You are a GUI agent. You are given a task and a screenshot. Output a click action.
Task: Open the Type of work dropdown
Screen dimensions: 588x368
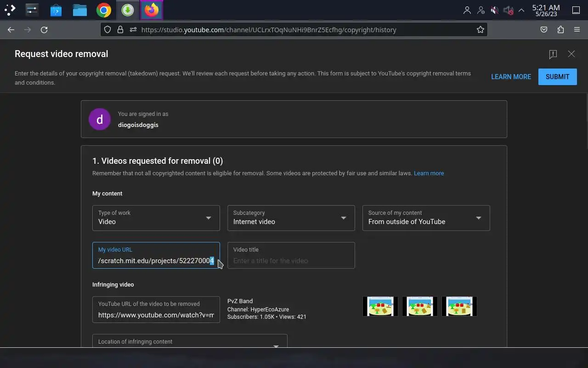click(156, 218)
